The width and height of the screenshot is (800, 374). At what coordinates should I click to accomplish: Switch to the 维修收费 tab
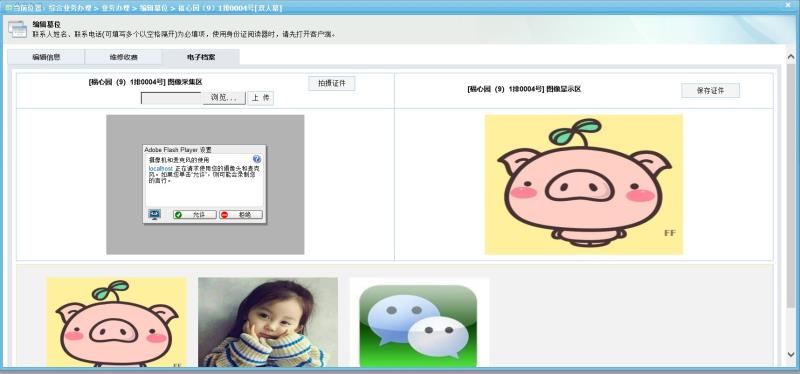coord(123,57)
